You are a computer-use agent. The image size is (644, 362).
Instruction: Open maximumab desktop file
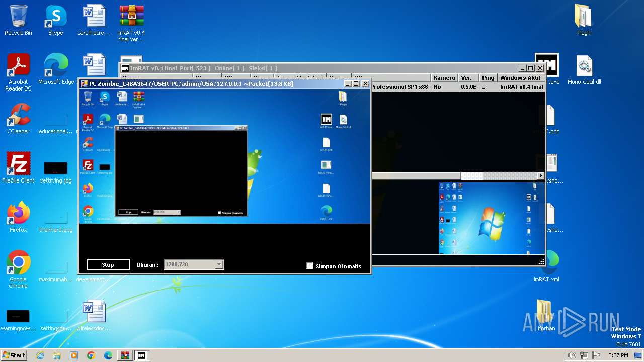click(x=56, y=270)
